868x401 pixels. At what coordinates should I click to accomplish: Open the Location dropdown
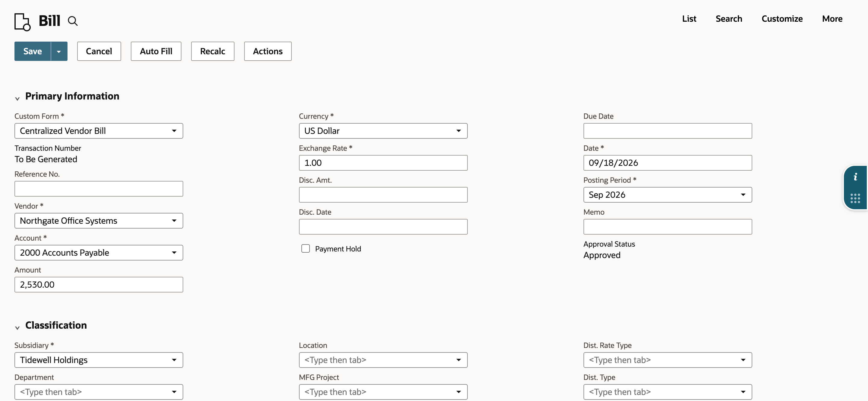(x=383, y=360)
